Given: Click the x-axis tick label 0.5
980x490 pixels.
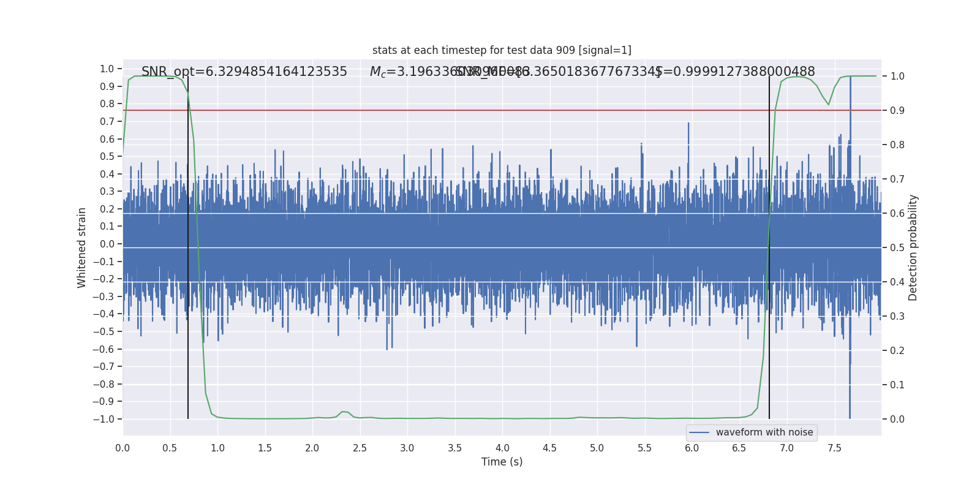Looking at the screenshot, I should [170, 448].
